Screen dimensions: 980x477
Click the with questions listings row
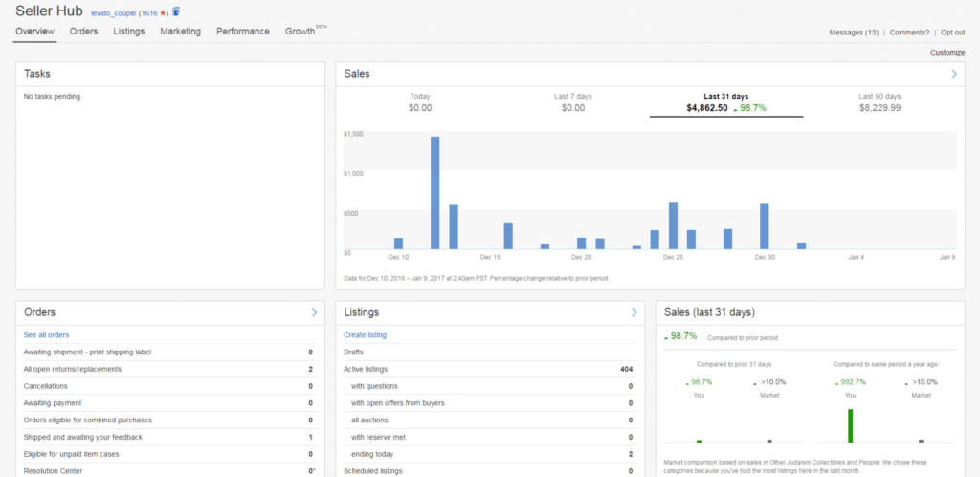490,386
